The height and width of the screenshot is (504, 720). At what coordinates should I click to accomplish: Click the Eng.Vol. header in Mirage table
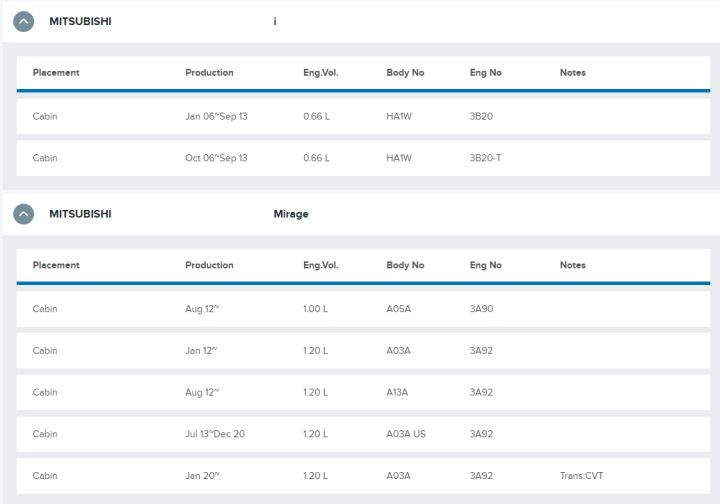point(321,265)
